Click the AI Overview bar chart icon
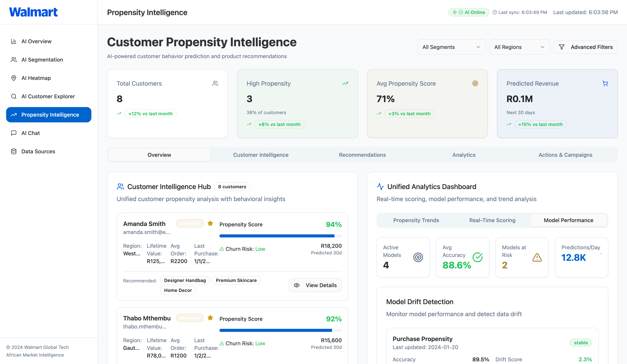Image resolution: width=627 pixels, height=364 pixels. click(x=14, y=41)
